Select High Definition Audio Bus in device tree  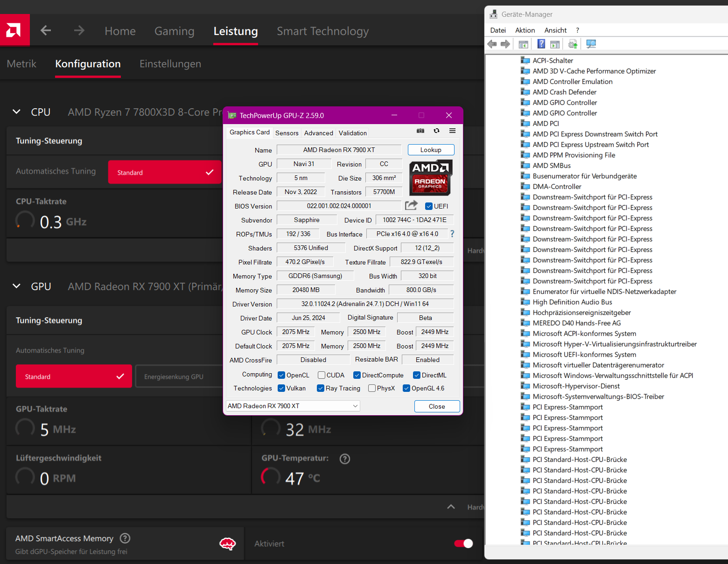click(571, 302)
